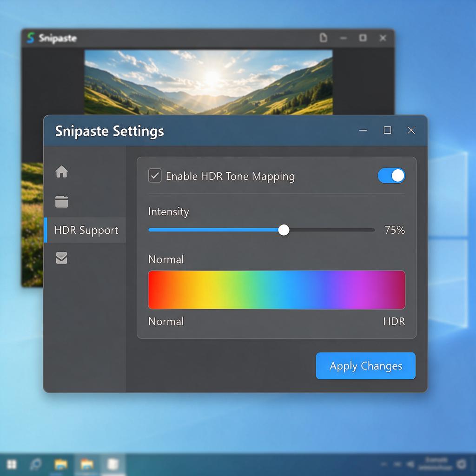Maximize the background Snipaste window
The image size is (476, 476).
pyautogui.click(x=363, y=38)
